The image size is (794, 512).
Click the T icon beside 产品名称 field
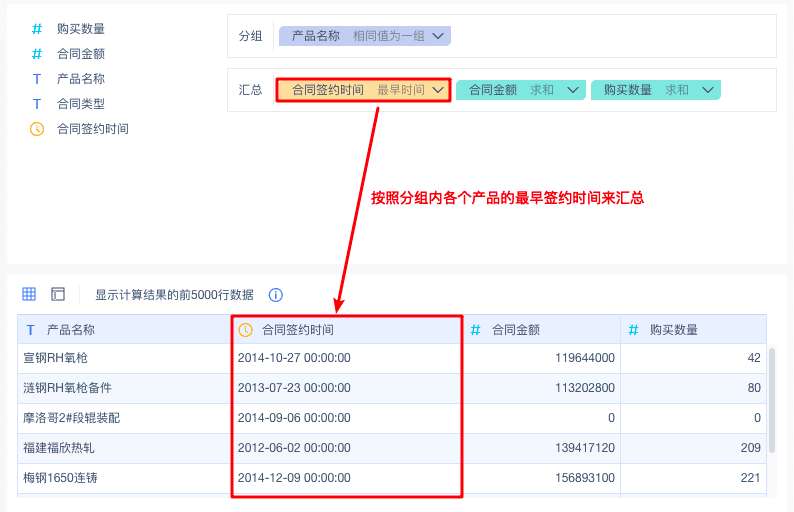37,79
